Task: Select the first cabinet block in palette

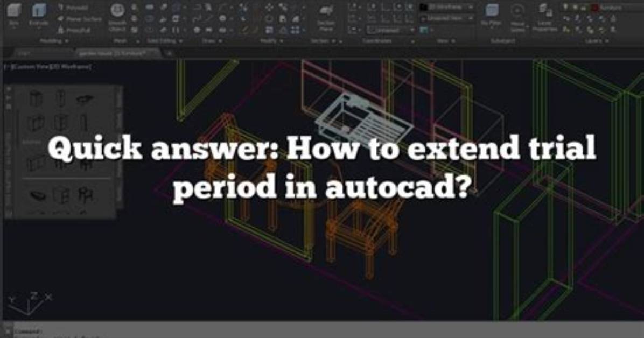Action: pos(36,99)
